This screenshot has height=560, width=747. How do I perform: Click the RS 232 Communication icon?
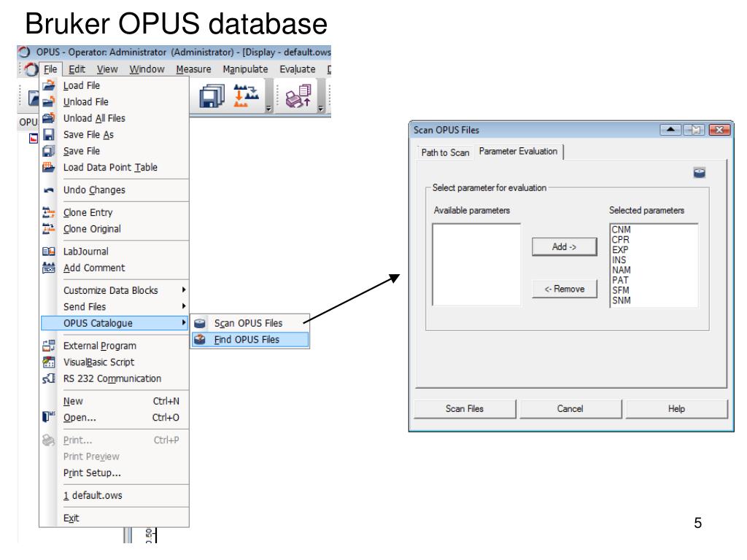[49, 378]
